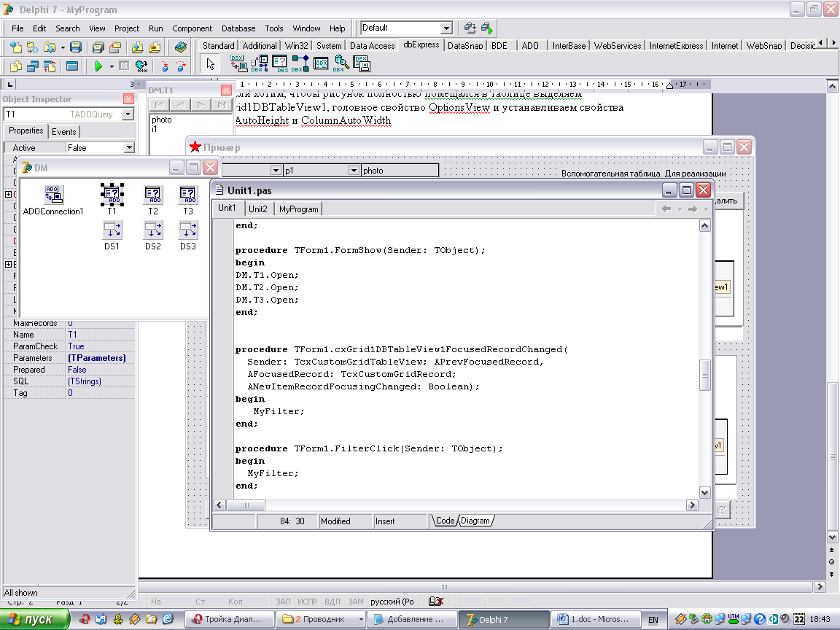Image resolution: width=840 pixels, height=630 pixels.
Task: Switch to the Unit2 editor tab
Action: click(x=257, y=209)
